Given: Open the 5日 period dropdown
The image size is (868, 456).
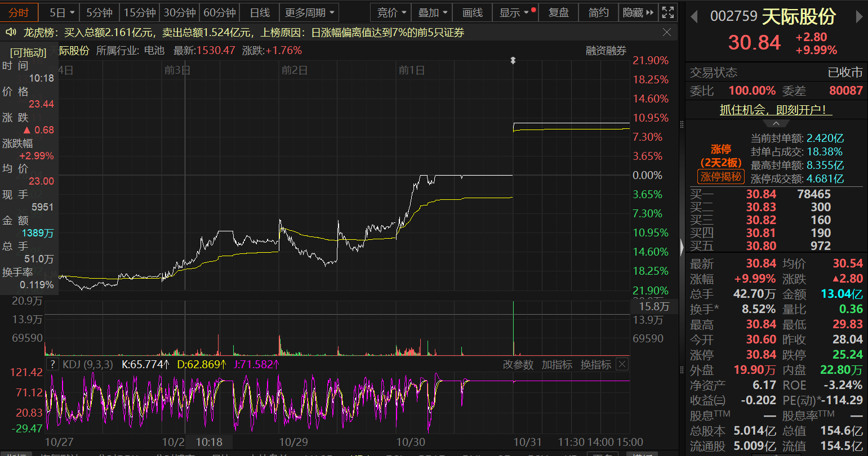Looking at the screenshot, I should 61,12.
